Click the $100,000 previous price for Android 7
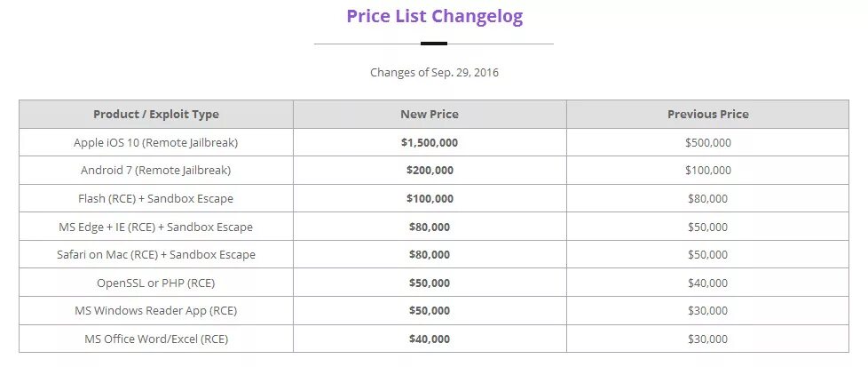868x367 pixels. pyautogui.click(x=707, y=170)
